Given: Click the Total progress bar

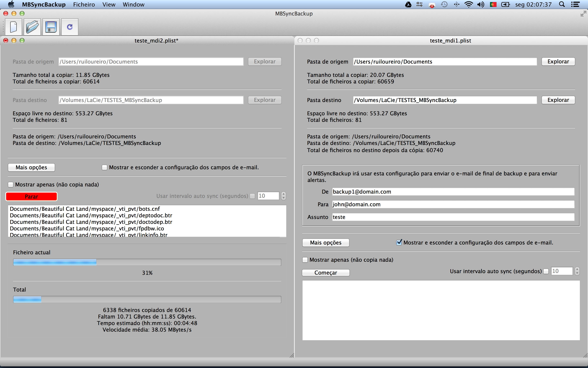Looking at the screenshot, I should [x=147, y=300].
